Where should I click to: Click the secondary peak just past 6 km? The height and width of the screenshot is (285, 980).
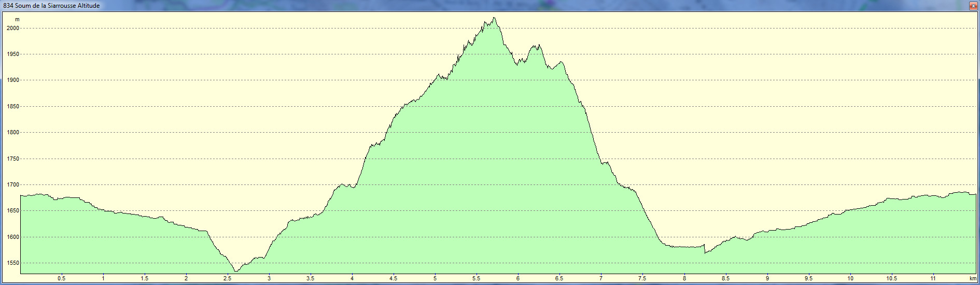coord(536,46)
